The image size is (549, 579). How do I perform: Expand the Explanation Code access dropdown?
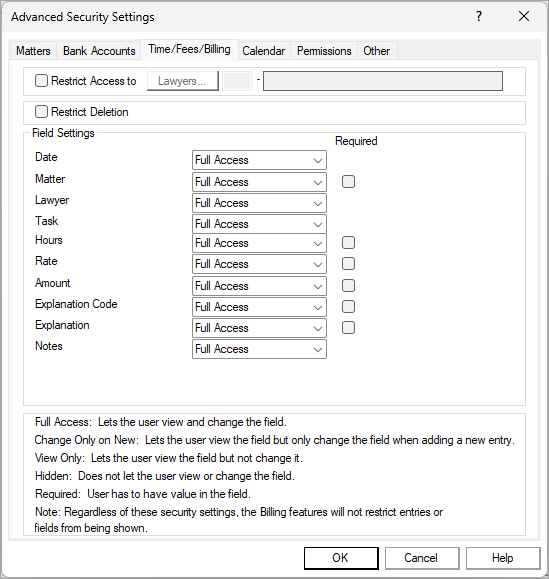[259, 307]
